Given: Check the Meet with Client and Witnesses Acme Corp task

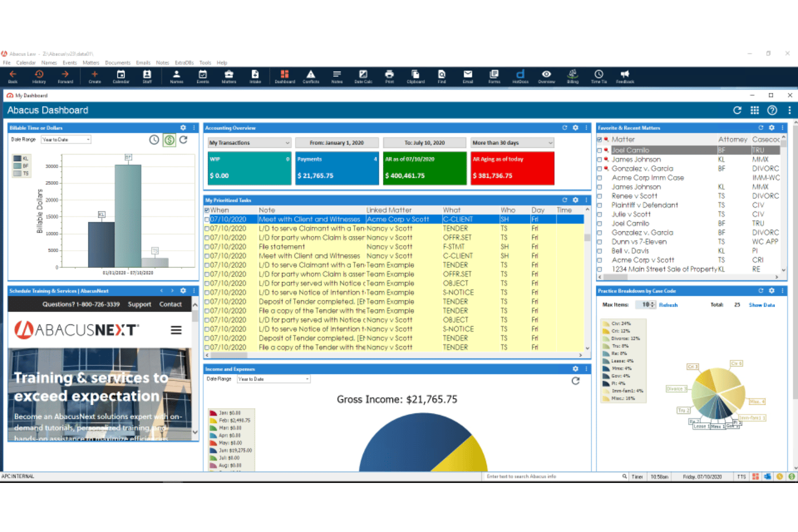Looking at the screenshot, I should [x=207, y=219].
